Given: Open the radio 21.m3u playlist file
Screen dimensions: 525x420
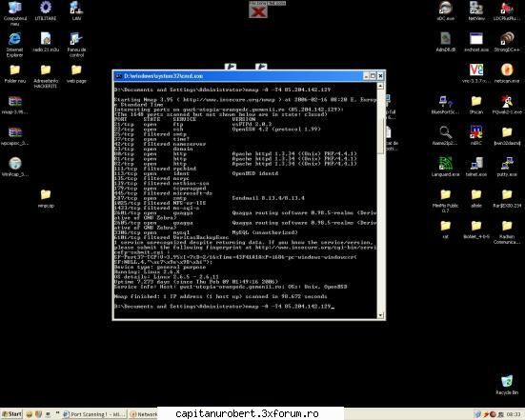Looking at the screenshot, I should click(46, 42).
